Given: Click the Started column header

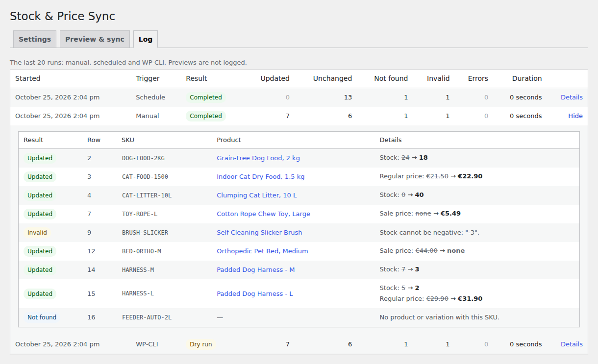Looking at the screenshot, I should pyautogui.click(x=28, y=78).
